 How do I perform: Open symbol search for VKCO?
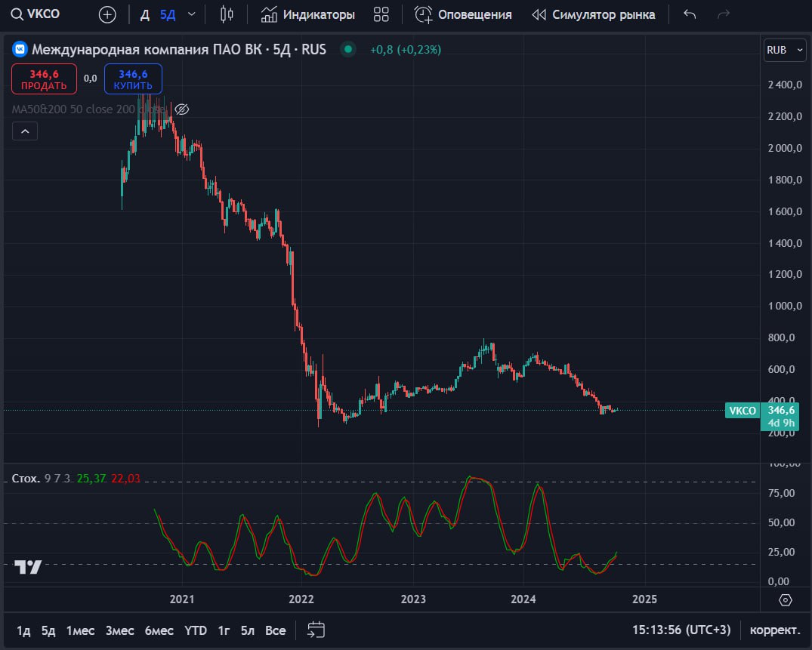pyautogui.click(x=36, y=14)
